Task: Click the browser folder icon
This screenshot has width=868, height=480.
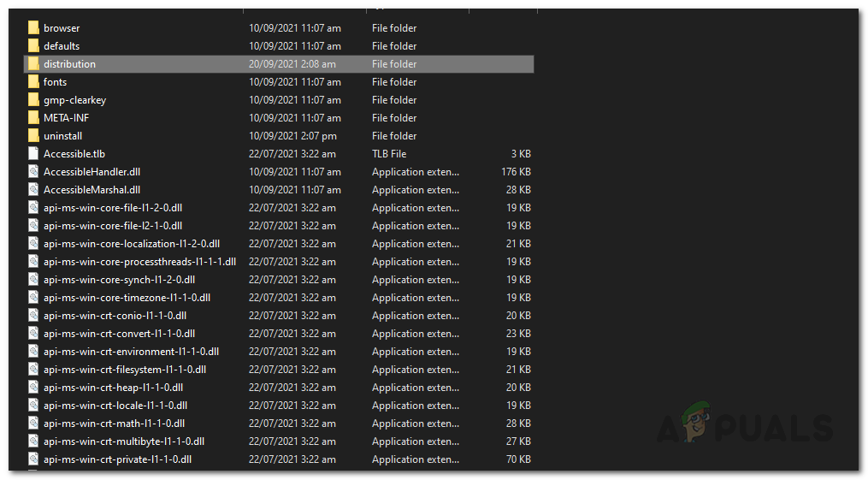Action: [33, 27]
